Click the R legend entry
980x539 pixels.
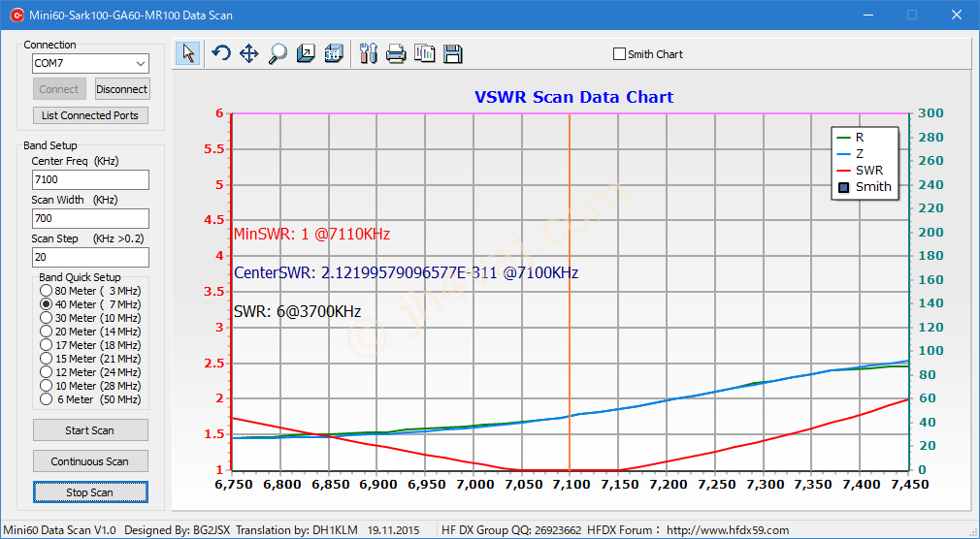coord(850,138)
